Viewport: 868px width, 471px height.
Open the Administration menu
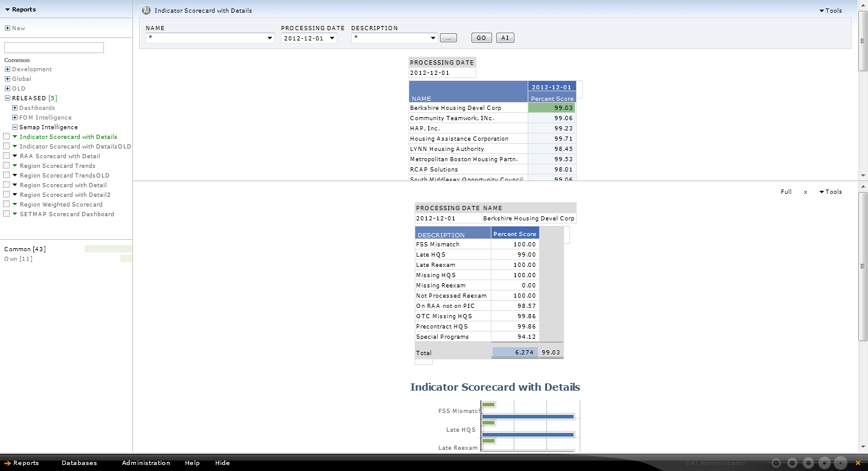146,463
